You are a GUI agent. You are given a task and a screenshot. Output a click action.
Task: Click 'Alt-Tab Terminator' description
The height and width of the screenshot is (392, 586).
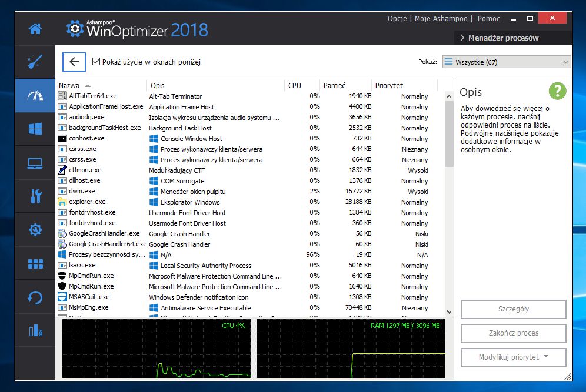(x=175, y=96)
